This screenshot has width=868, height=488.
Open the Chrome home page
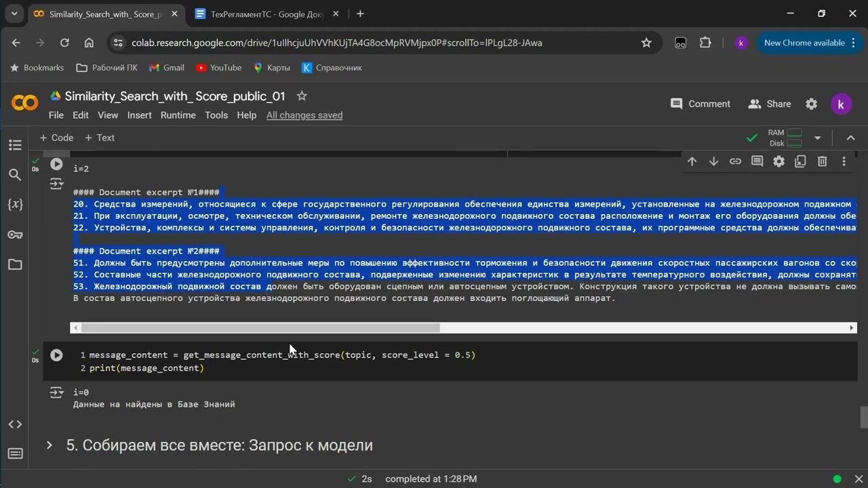tap(89, 43)
